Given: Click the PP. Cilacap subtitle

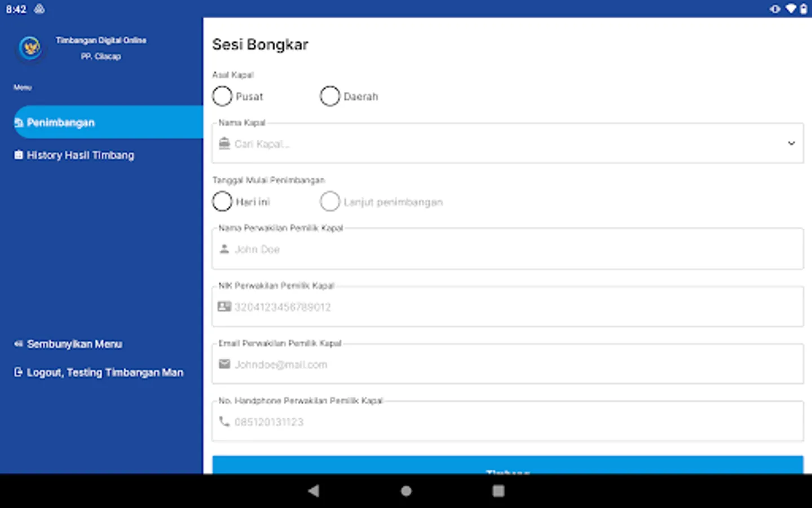Looking at the screenshot, I should [101, 56].
